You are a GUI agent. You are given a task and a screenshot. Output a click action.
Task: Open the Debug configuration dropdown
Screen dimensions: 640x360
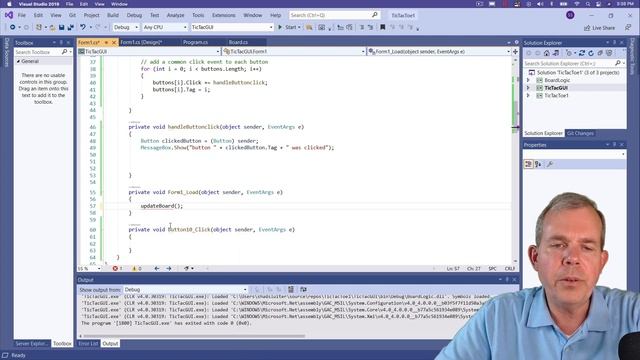tap(126, 27)
